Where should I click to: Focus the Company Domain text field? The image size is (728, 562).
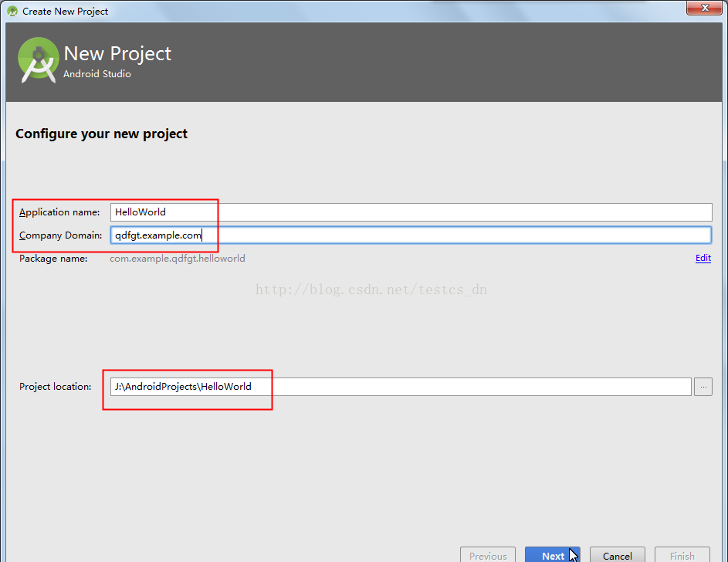(x=411, y=235)
